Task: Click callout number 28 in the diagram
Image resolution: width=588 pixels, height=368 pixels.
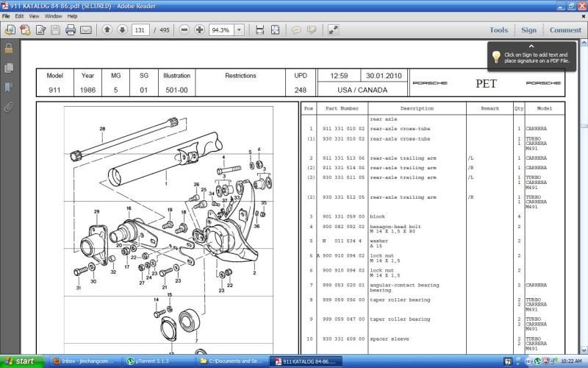Action: 102,129
